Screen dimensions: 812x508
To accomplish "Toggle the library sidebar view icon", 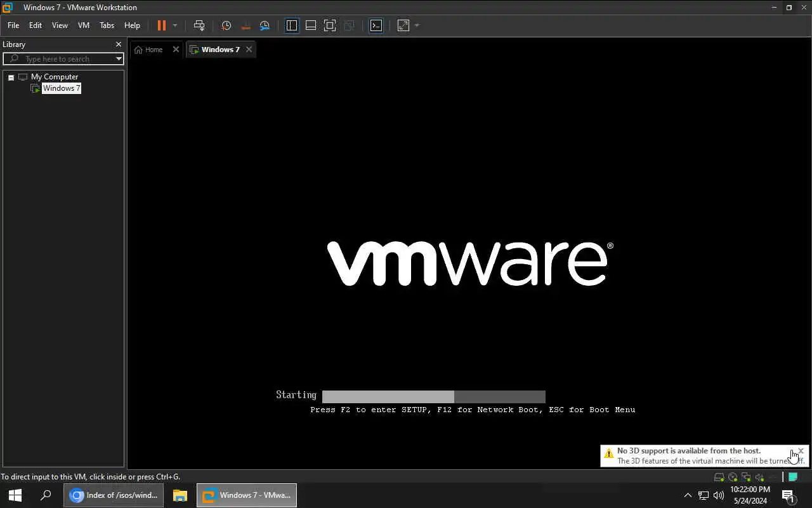I will [x=292, y=25].
